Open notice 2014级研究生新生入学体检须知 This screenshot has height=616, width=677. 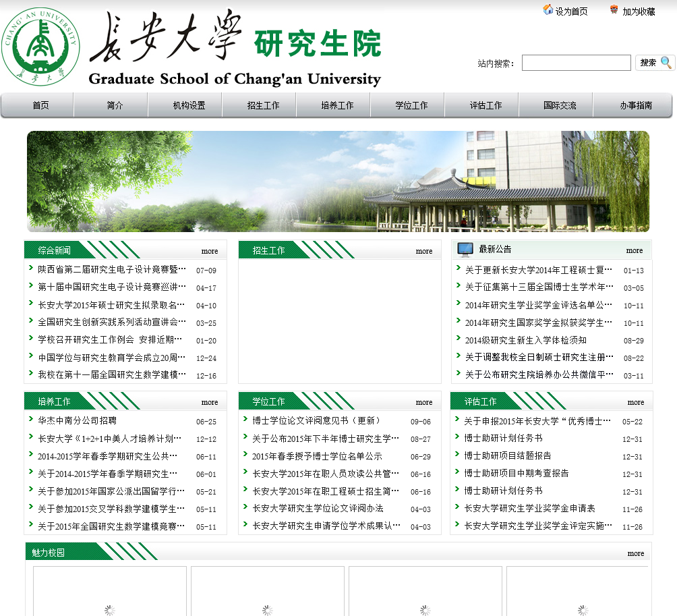tap(525, 341)
